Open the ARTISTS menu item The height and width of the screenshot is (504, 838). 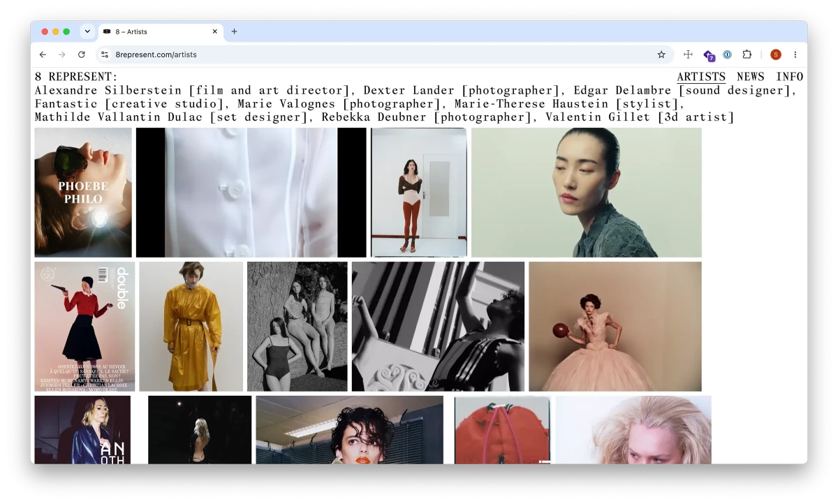point(701,77)
